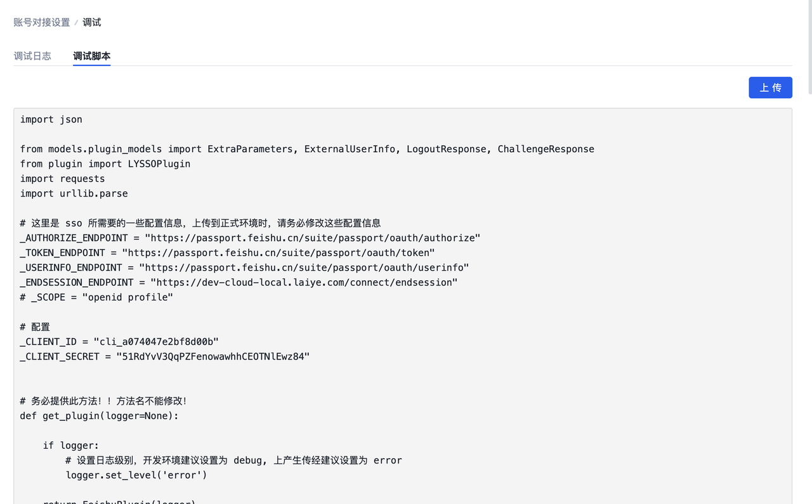This screenshot has width=812, height=504.
Task: Switch to the 调试日志 tab
Action: coord(32,56)
